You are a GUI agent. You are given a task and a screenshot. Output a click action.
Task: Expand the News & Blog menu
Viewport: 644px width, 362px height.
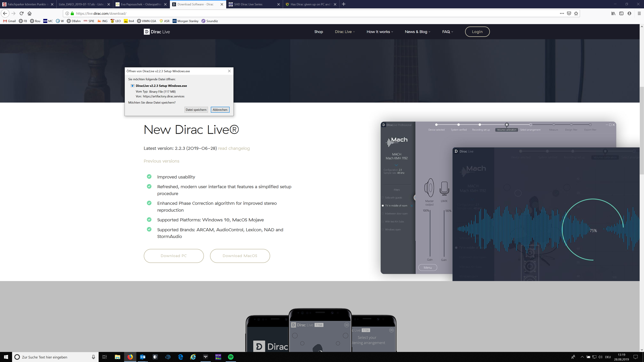[x=417, y=32]
